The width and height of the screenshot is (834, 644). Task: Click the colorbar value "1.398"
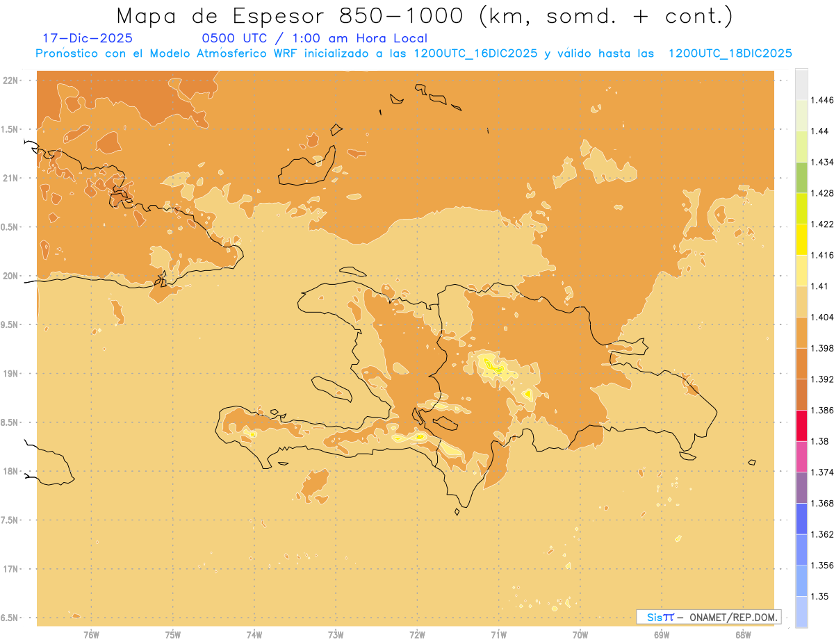(x=822, y=348)
